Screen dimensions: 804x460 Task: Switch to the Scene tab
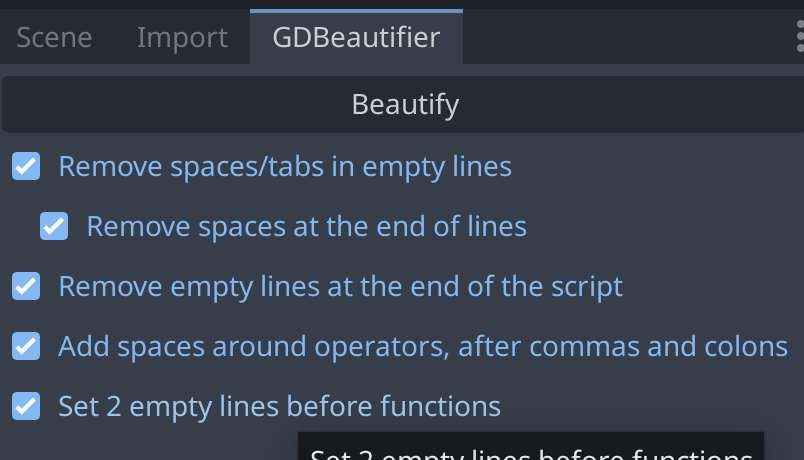[x=54, y=37]
